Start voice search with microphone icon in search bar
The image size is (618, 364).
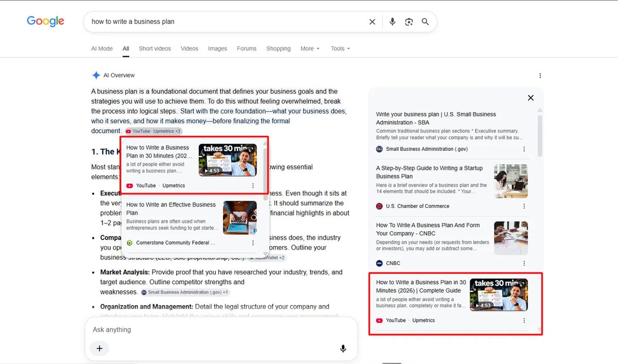pyautogui.click(x=392, y=22)
